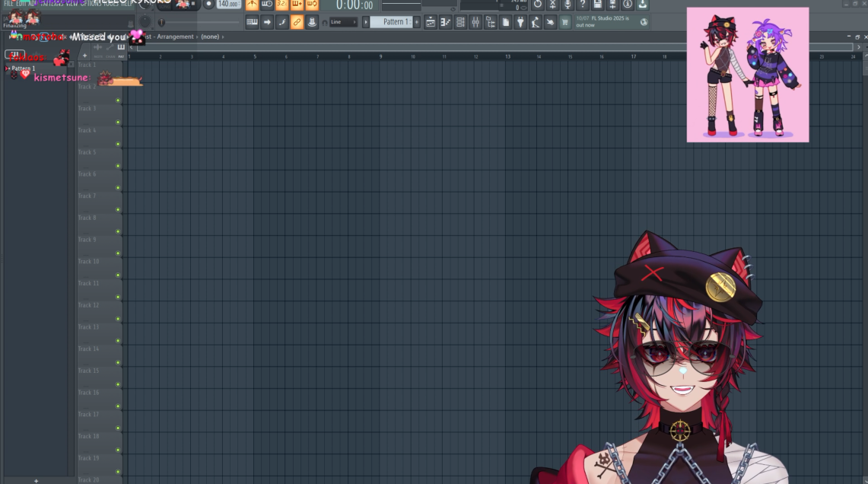Open the project info icon

pos(627,5)
